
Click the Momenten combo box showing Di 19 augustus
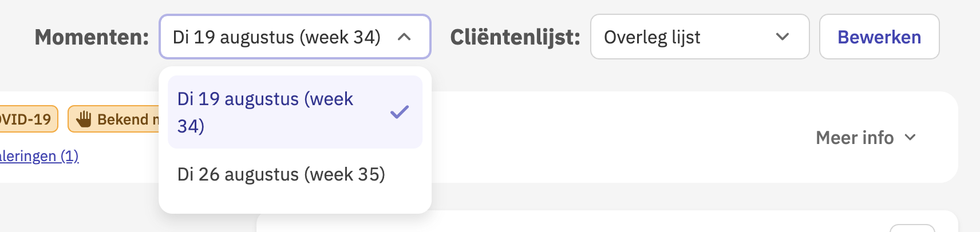[295, 37]
